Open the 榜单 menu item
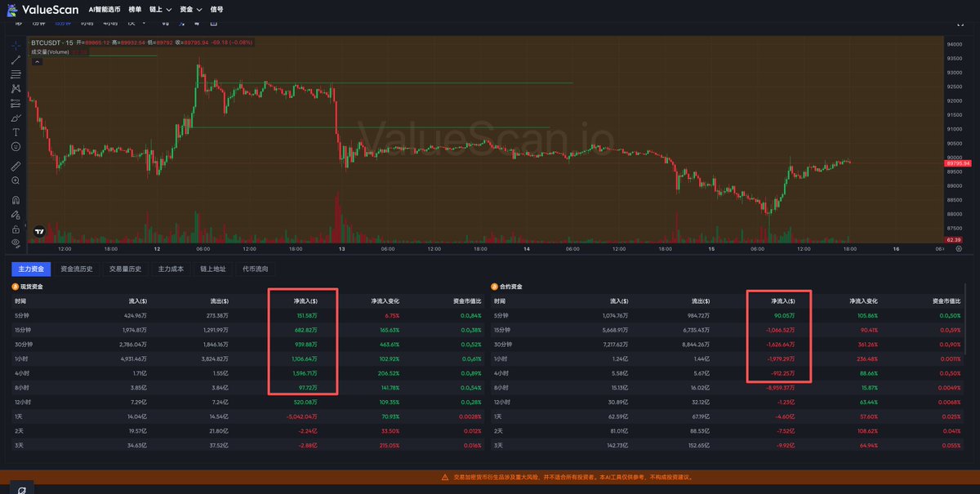The height and width of the screenshot is (494, 980). 135,10
